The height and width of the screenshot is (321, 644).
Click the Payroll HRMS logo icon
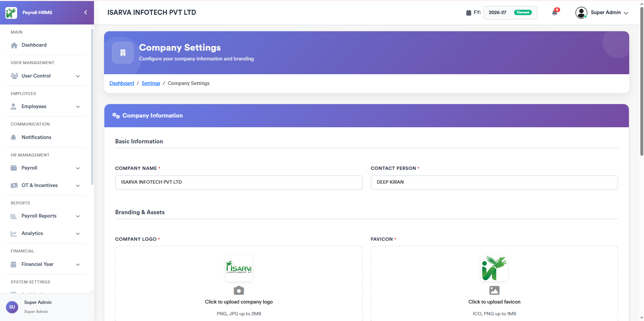pos(11,13)
